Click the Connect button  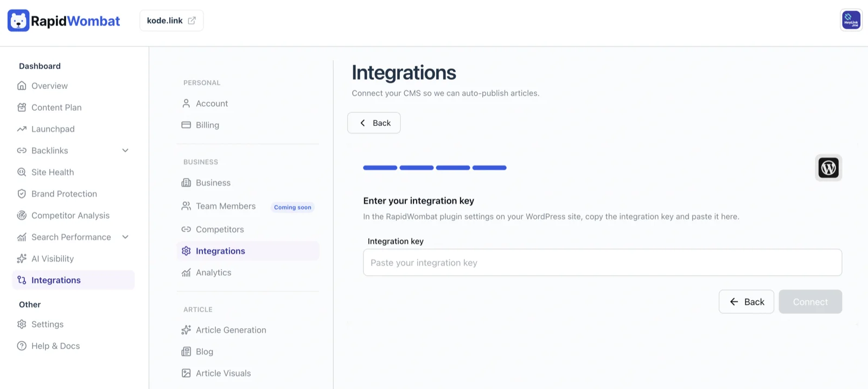(810, 302)
